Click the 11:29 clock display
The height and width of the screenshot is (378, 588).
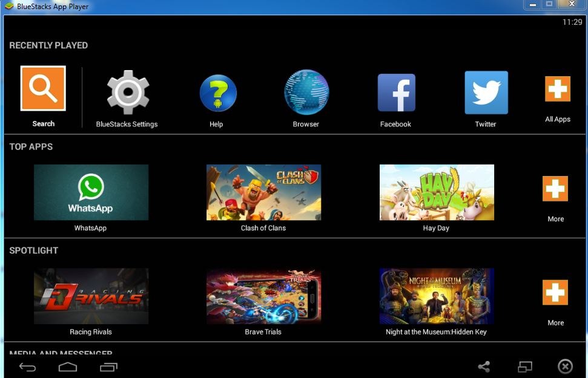point(572,22)
